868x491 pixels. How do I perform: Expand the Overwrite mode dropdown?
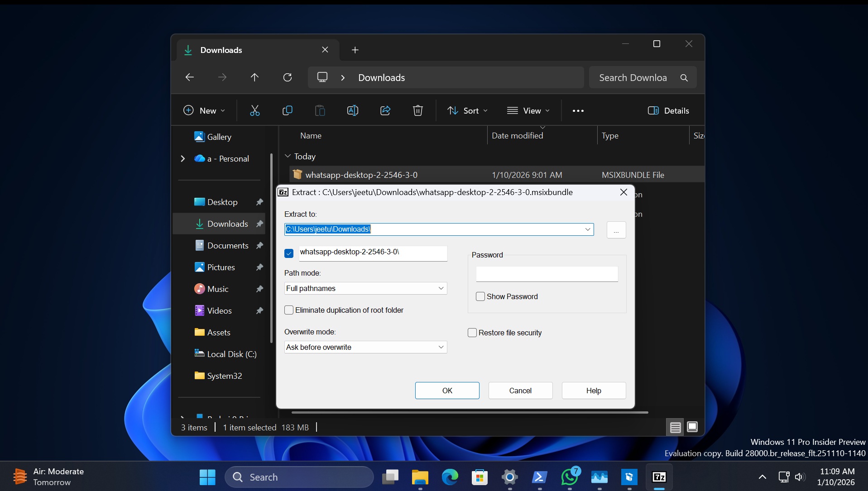tap(365, 347)
